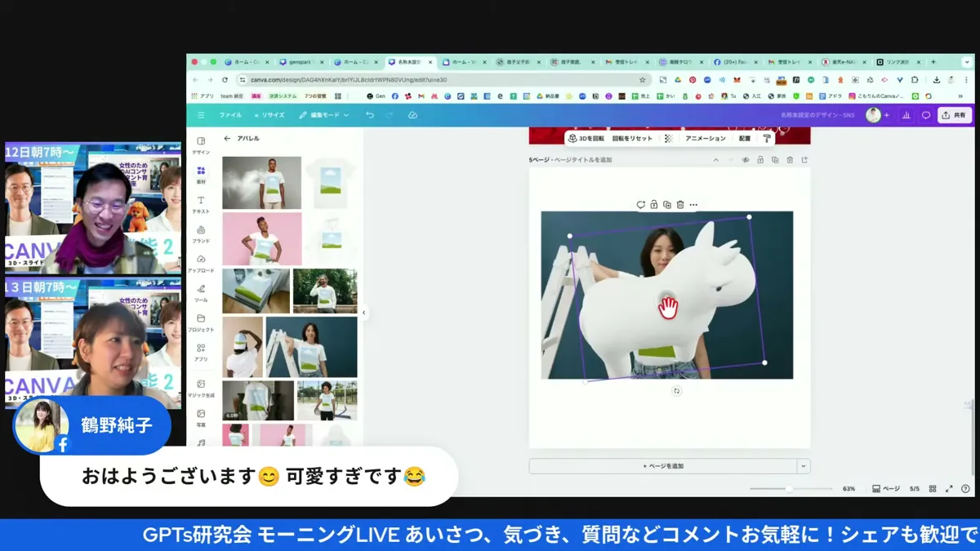This screenshot has height=551, width=980.
Task: Open the Text (テキスト) sidebar tool
Action: tap(201, 204)
